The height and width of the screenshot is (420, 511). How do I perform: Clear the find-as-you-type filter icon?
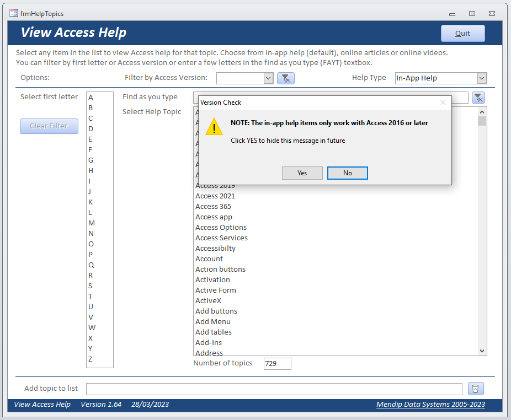(x=478, y=98)
